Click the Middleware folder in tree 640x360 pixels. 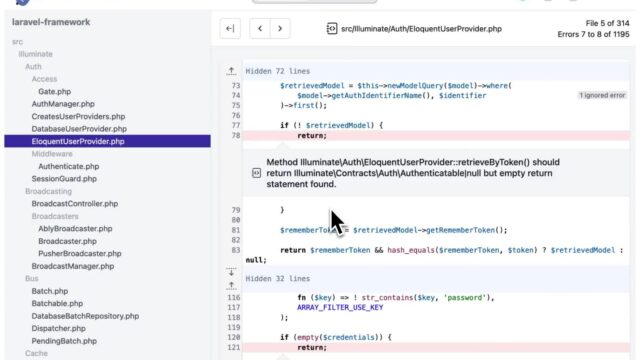[52, 154]
